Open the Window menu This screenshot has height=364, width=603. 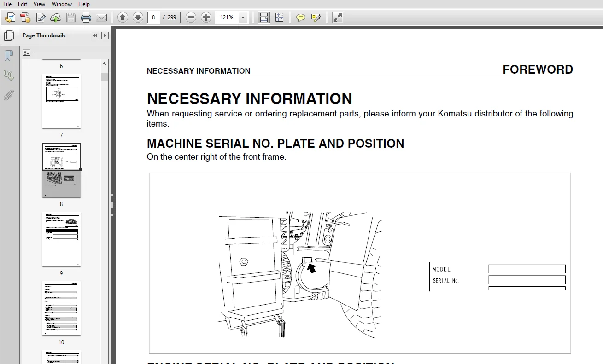coord(62,4)
